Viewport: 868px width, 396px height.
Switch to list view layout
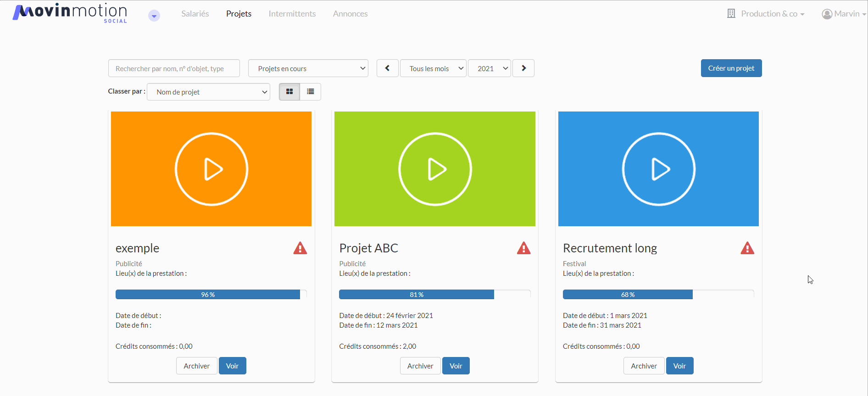[x=311, y=92]
